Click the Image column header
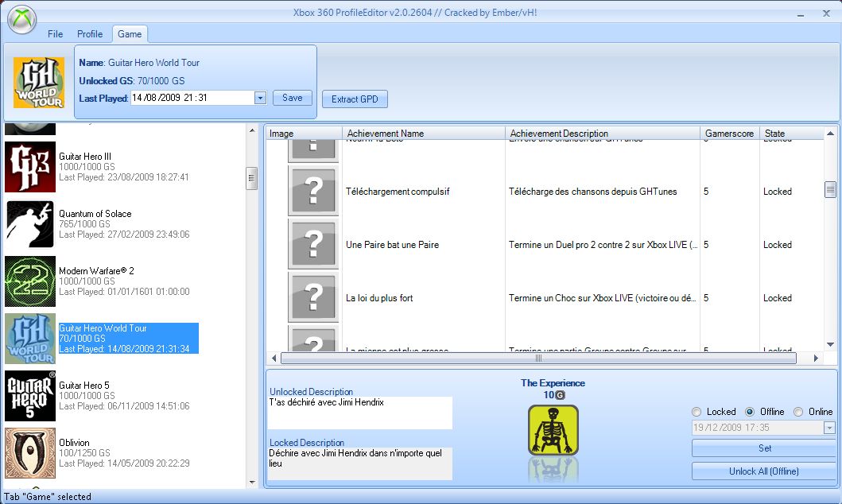Screen dimensions: 842x504 point(304,133)
